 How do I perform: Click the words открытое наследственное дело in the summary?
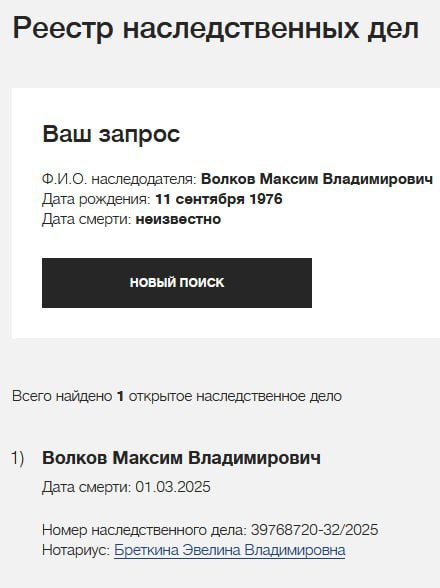(235, 396)
